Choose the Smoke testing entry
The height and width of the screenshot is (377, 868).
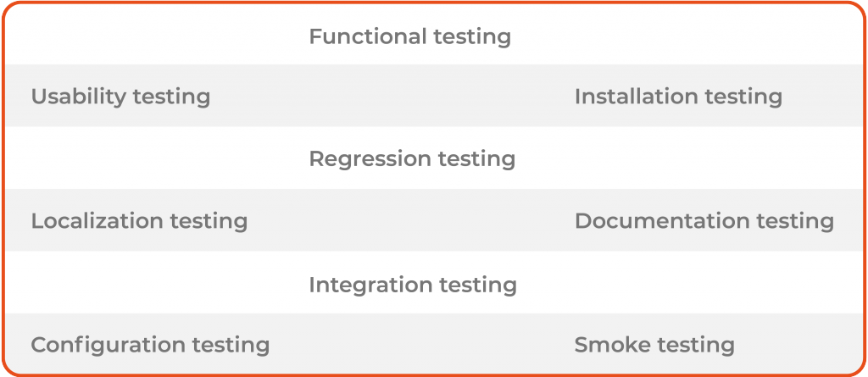pos(654,346)
